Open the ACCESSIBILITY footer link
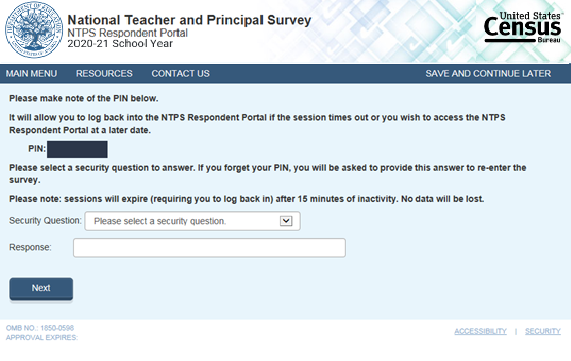This screenshot has width=571, height=361. pyautogui.click(x=480, y=331)
